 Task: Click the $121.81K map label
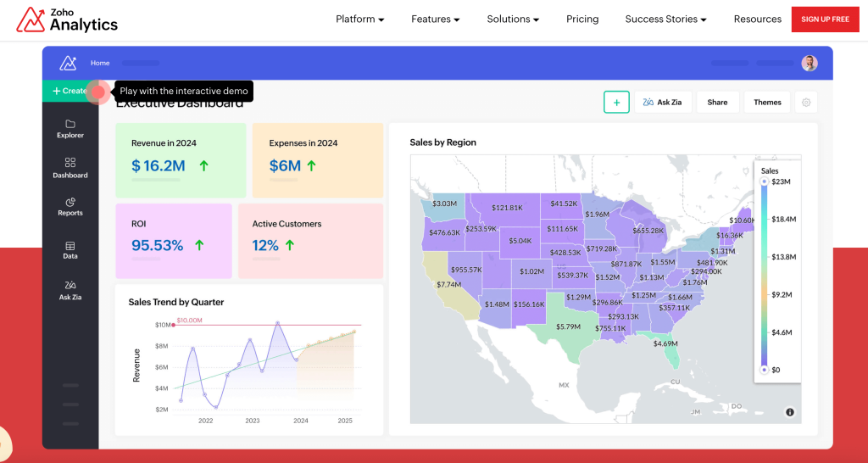pos(508,207)
